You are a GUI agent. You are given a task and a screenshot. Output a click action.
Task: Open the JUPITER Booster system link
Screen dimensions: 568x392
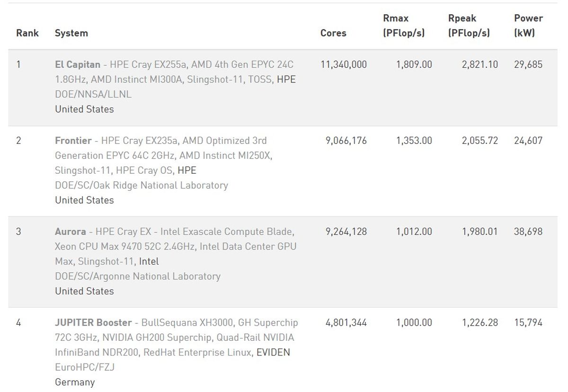[x=93, y=322]
